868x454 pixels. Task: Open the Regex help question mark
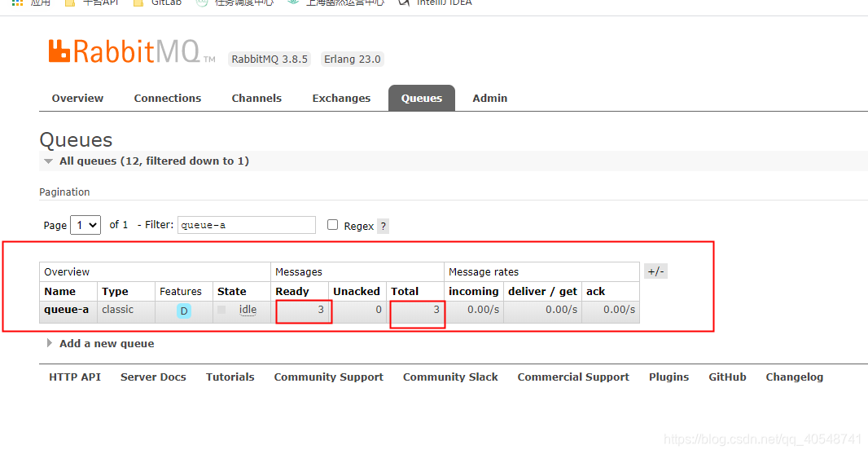[383, 226]
